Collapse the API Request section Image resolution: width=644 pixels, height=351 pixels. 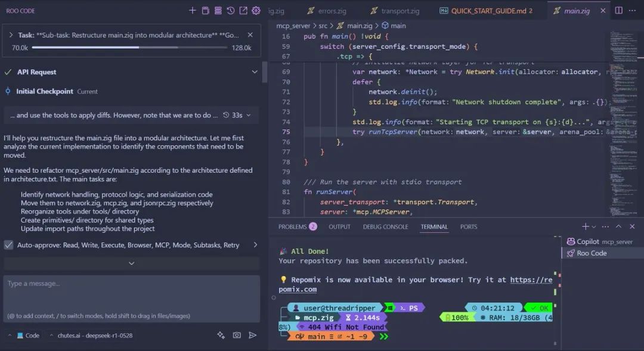255,72
